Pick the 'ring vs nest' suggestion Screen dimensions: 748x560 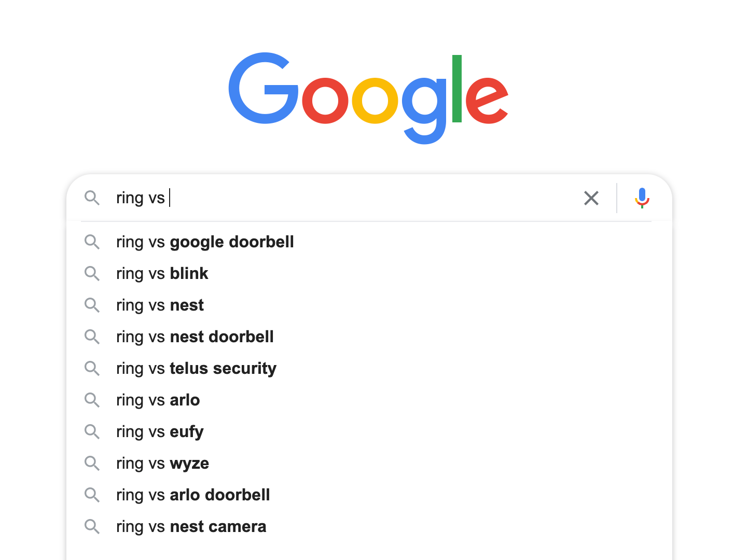tap(160, 305)
